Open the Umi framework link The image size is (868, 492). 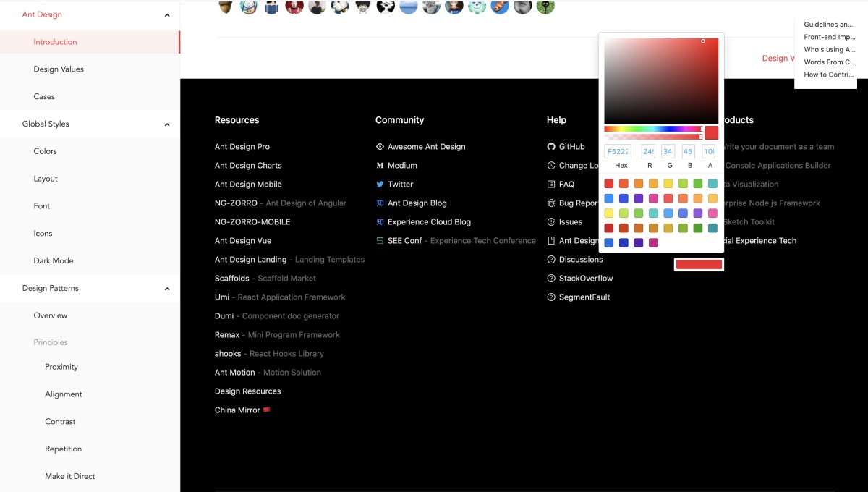click(222, 297)
